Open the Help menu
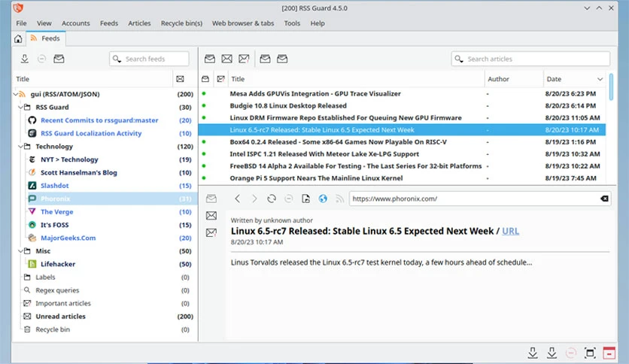The width and height of the screenshot is (629, 364). (x=318, y=23)
